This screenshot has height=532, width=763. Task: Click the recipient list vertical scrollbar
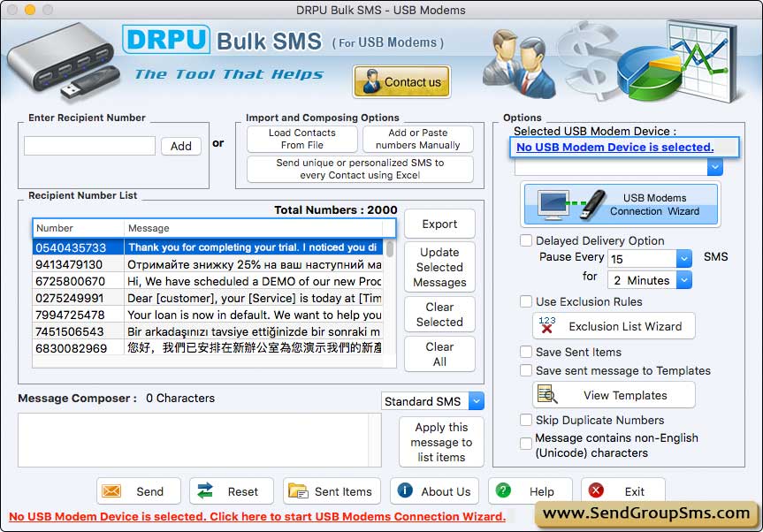pyautogui.click(x=390, y=249)
